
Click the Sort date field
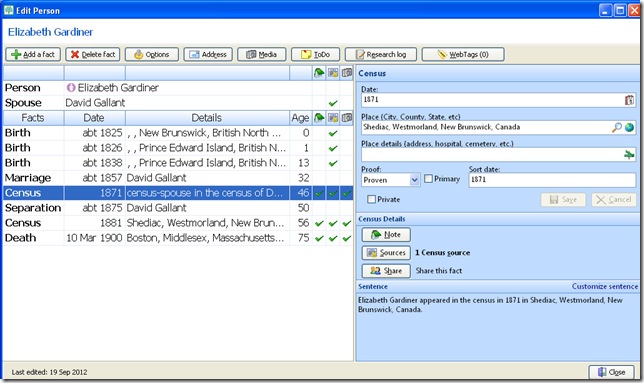pyautogui.click(x=552, y=180)
